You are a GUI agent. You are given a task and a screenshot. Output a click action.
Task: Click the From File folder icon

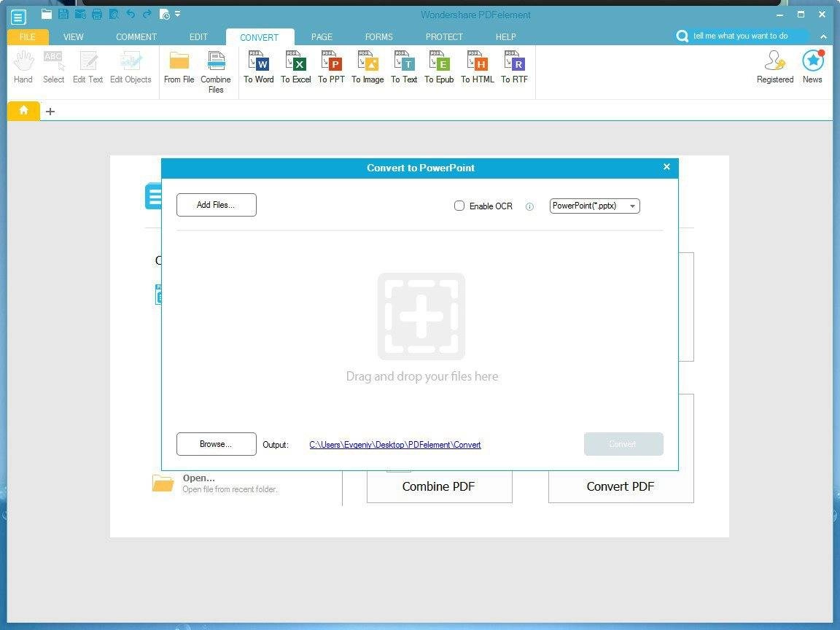tap(179, 67)
